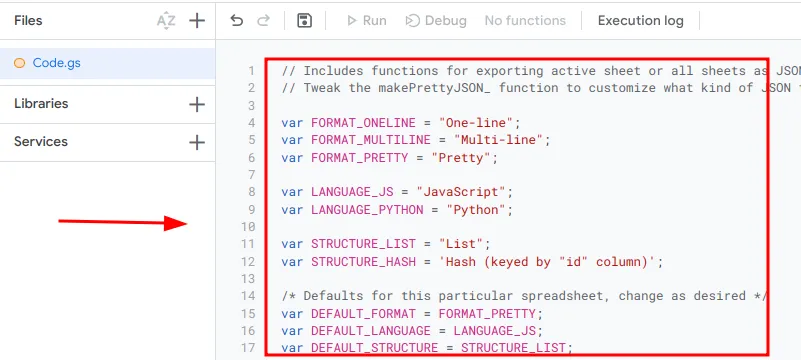Click DEFAULT_FORMAT on line 15

pos(364,314)
